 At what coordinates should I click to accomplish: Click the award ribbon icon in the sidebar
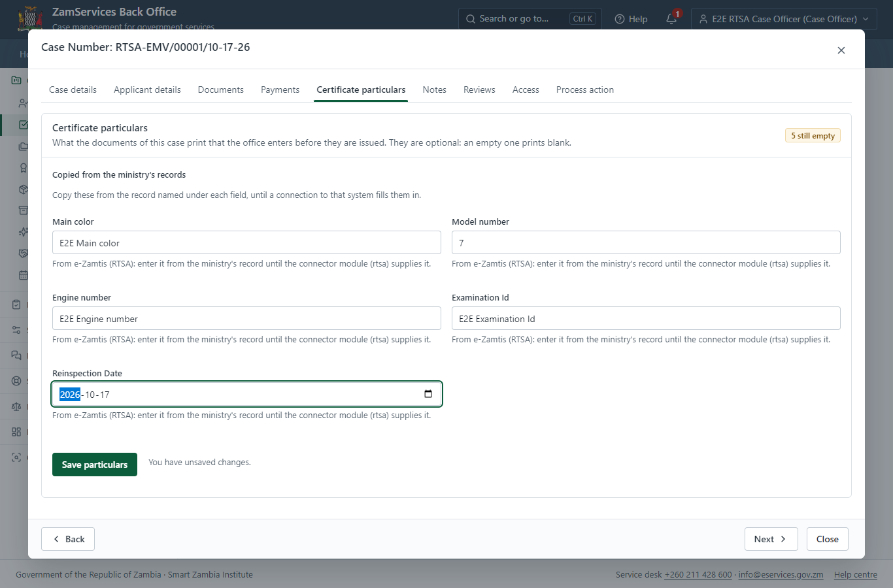tap(24, 168)
